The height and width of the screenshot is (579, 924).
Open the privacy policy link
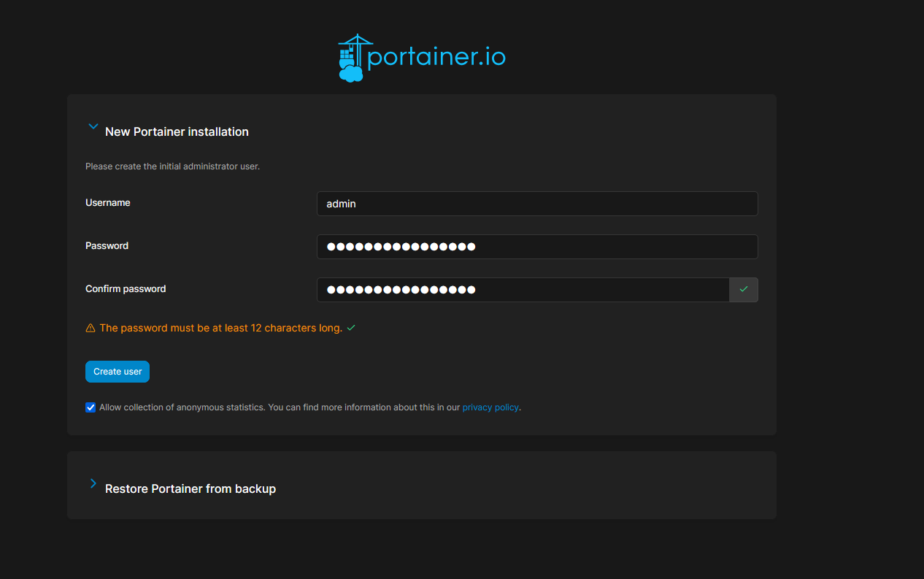coord(490,407)
